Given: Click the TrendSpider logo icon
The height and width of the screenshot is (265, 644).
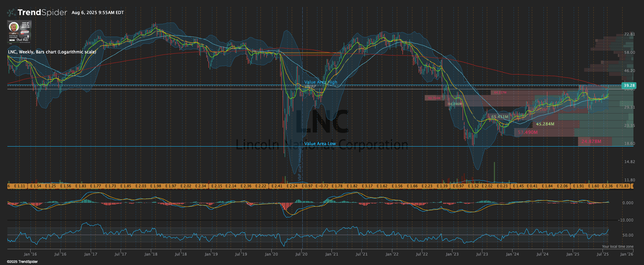Looking at the screenshot, I should 11,13.
